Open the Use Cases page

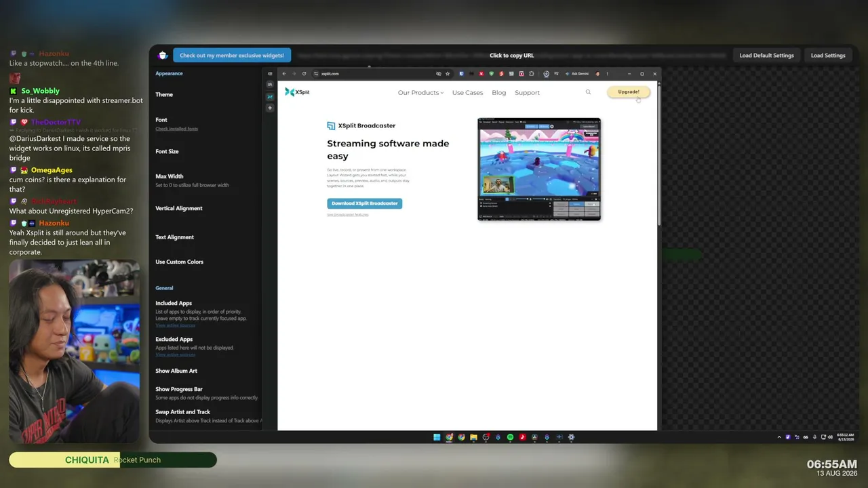click(467, 93)
